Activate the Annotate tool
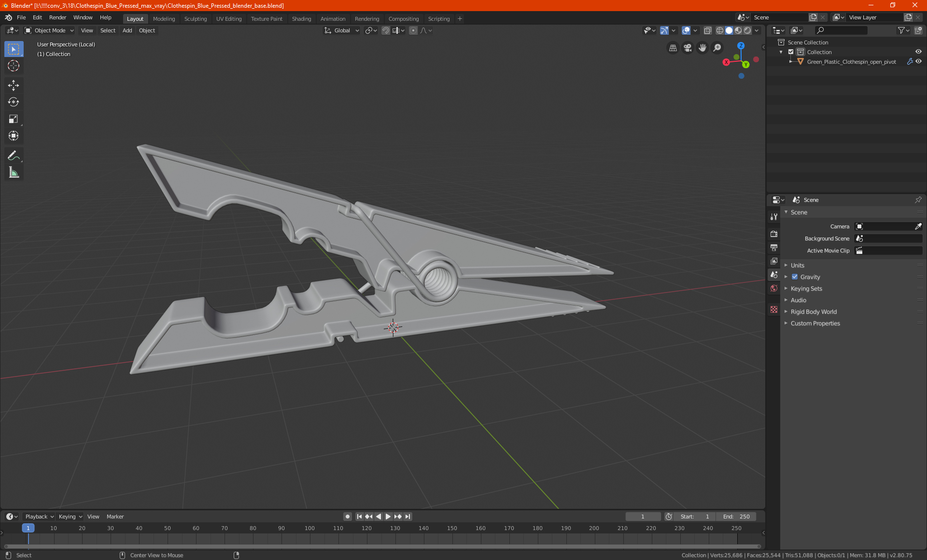The image size is (927, 560). [x=14, y=155]
